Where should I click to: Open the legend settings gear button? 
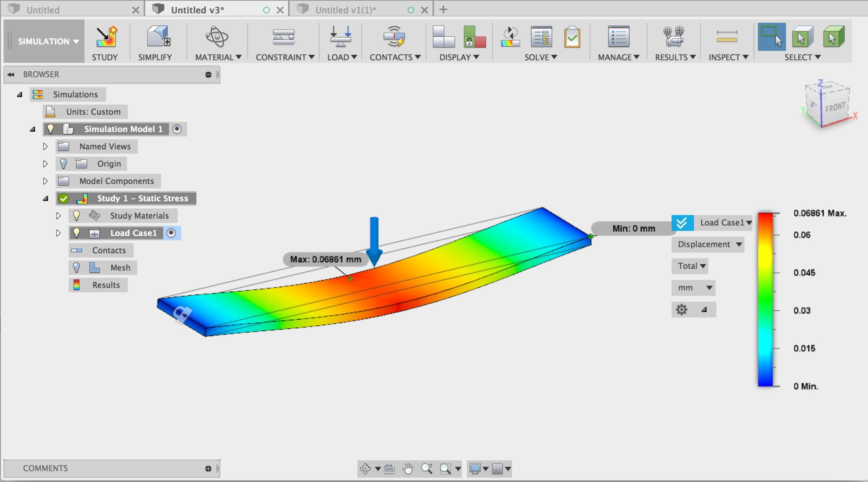coord(682,310)
